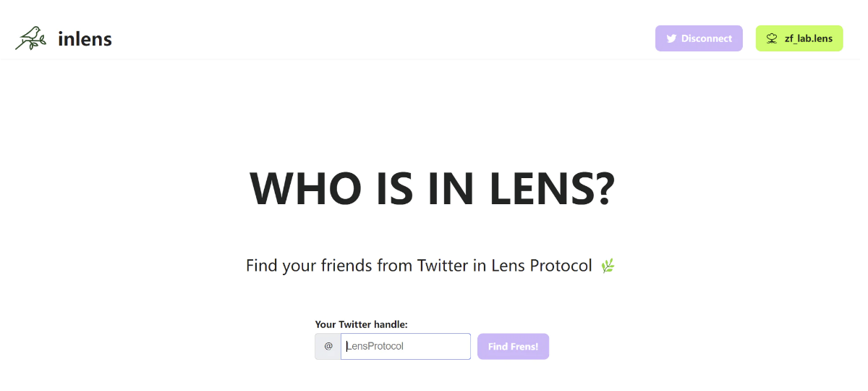Click the 'WHO IS IN LENS?' heading
This screenshot has width=868, height=391.
click(433, 189)
